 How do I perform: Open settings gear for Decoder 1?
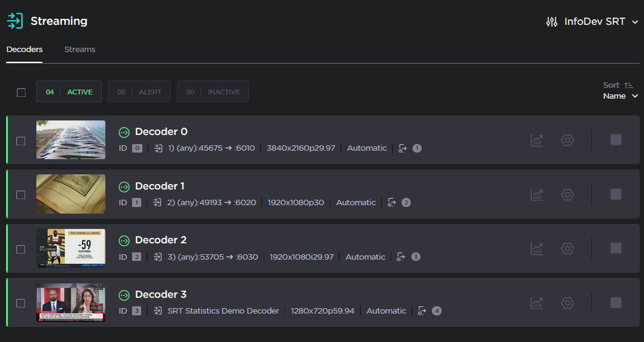[567, 194]
